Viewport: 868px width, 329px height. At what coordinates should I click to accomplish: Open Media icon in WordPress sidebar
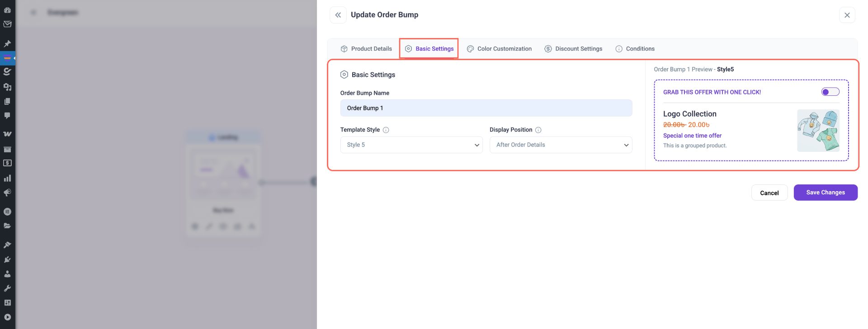tap(7, 87)
